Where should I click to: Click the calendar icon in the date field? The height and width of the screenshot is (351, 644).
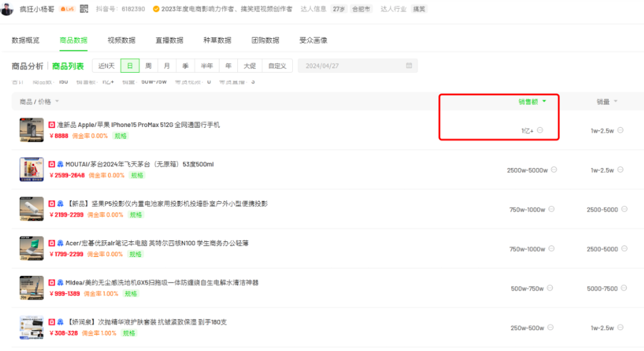pyautogui.click(x=409, y=66)
